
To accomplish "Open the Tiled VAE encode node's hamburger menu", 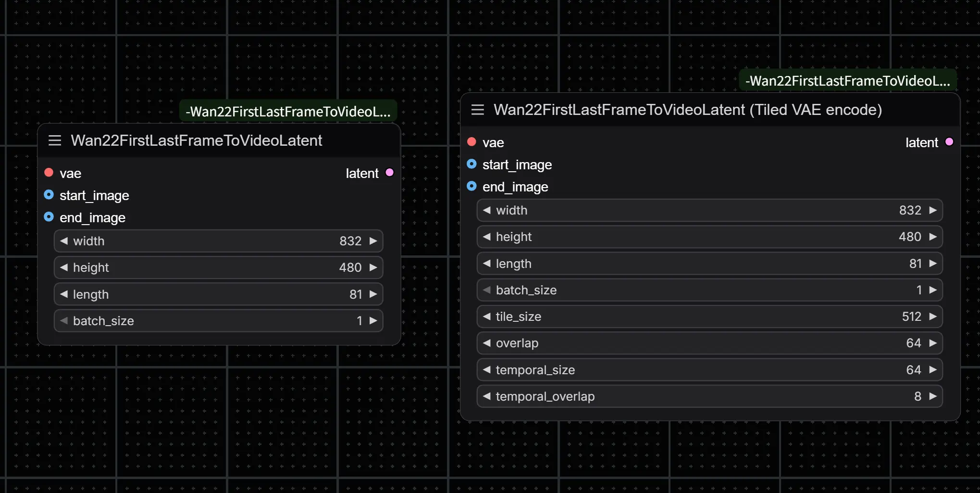I will 477,110.
